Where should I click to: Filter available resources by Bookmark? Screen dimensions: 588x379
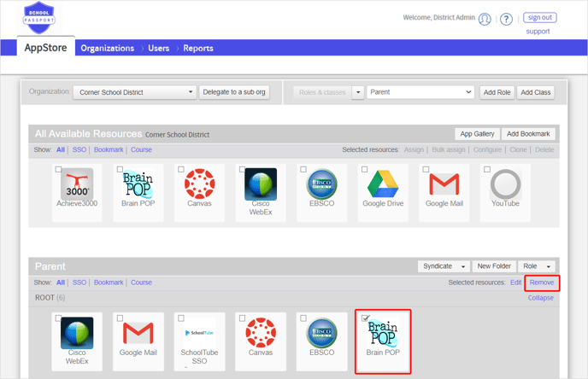coord(109,149)
